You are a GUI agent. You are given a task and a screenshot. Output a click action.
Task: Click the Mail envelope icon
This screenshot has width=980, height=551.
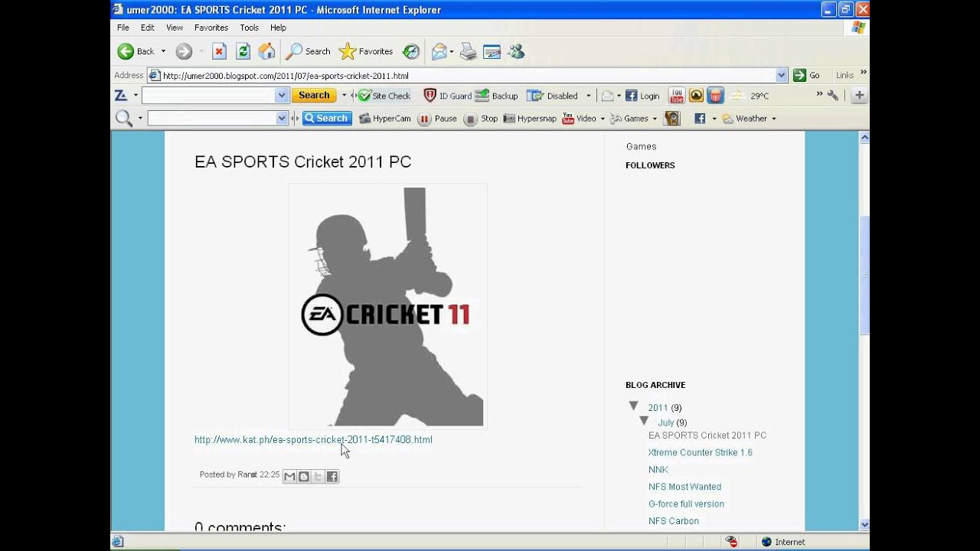(439, 51)
